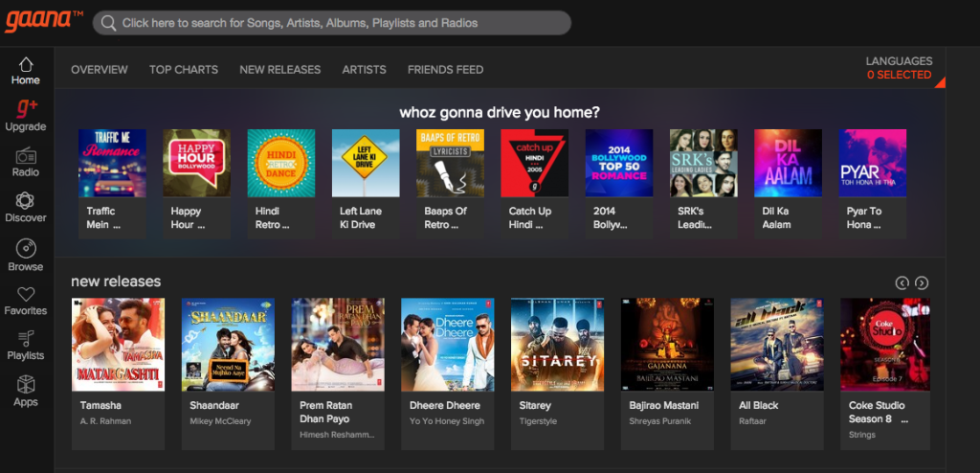The image size is (980, 473).
Task: Open the Left Lane Ki Drive cover
Action: click(x=366, y=164)
